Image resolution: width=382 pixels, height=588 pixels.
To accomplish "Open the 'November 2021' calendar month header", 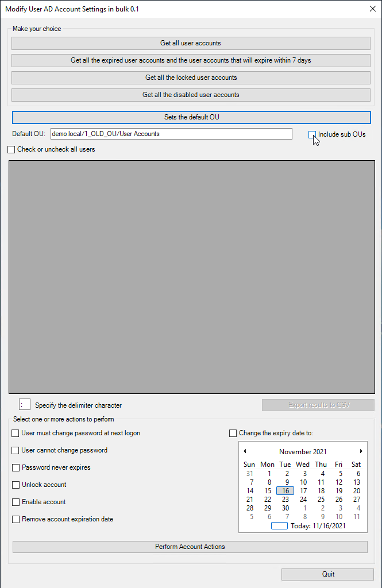I will [x=303, y=452].
